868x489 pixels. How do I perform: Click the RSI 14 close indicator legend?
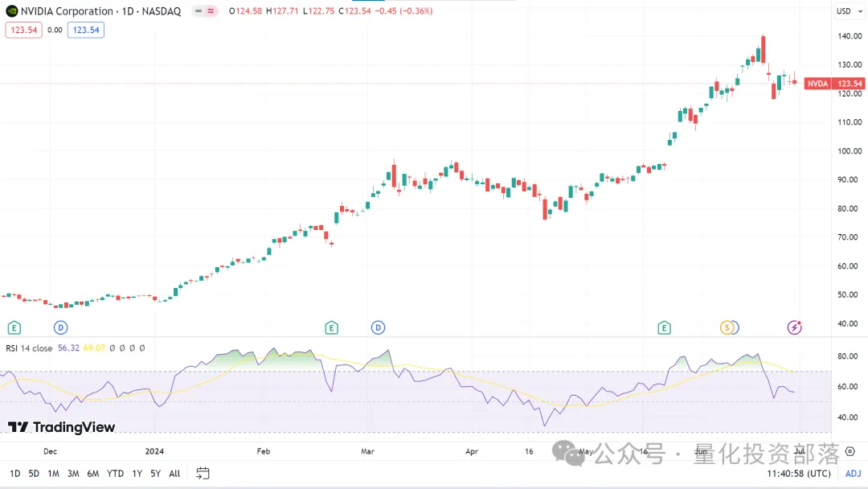(x=29, y=347)
